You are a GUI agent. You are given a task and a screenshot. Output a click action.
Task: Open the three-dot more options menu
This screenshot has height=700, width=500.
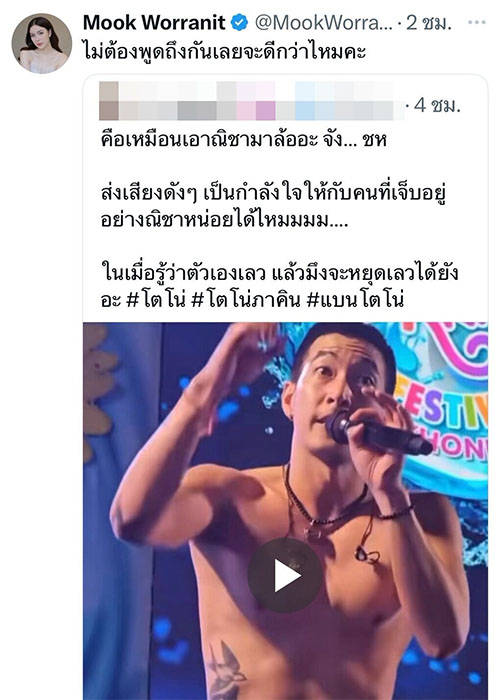click(477, 22)
